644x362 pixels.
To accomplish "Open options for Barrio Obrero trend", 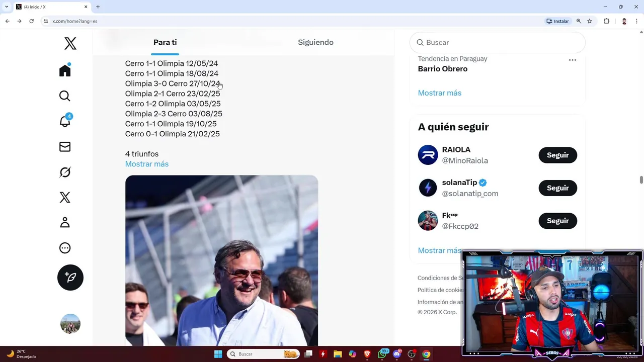I will pos(572,60).
